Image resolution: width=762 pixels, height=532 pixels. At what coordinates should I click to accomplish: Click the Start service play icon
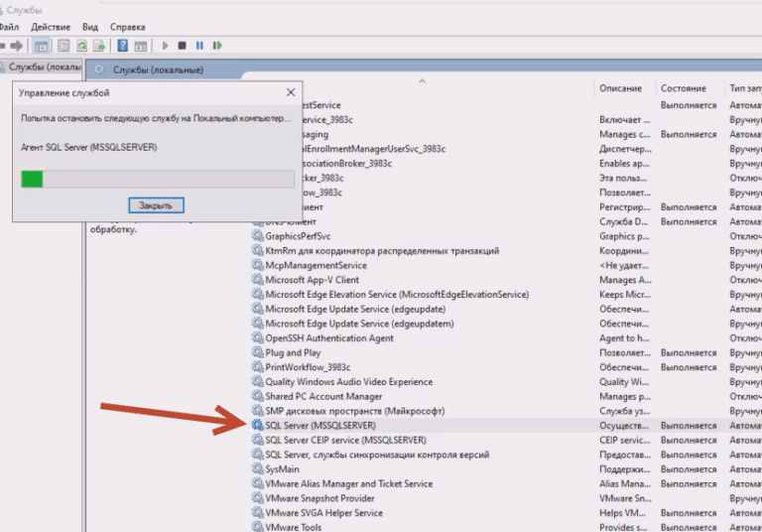click(164, 46)
